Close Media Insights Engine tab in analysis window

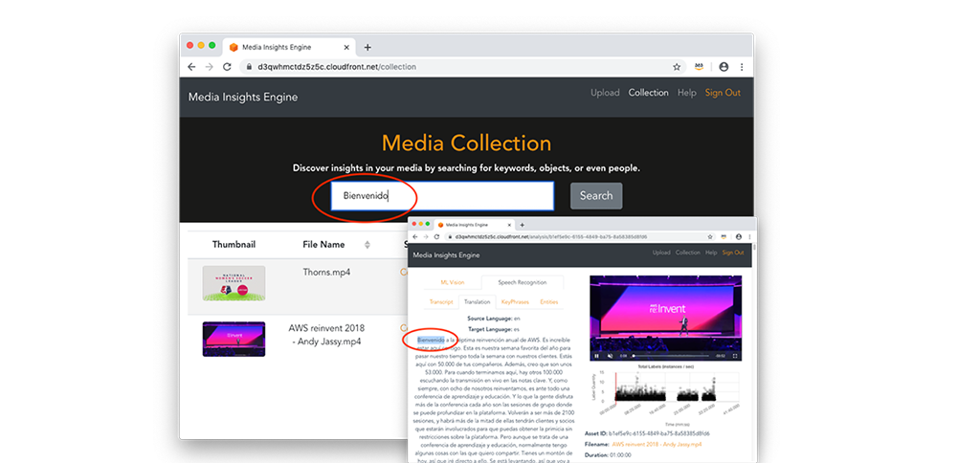[510, 225]
